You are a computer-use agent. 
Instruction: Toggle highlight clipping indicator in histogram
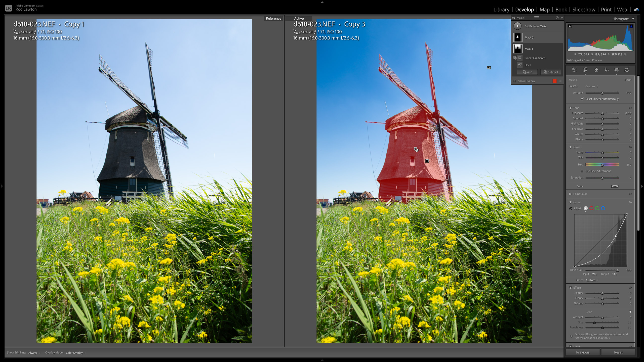(x=631, y=26)
